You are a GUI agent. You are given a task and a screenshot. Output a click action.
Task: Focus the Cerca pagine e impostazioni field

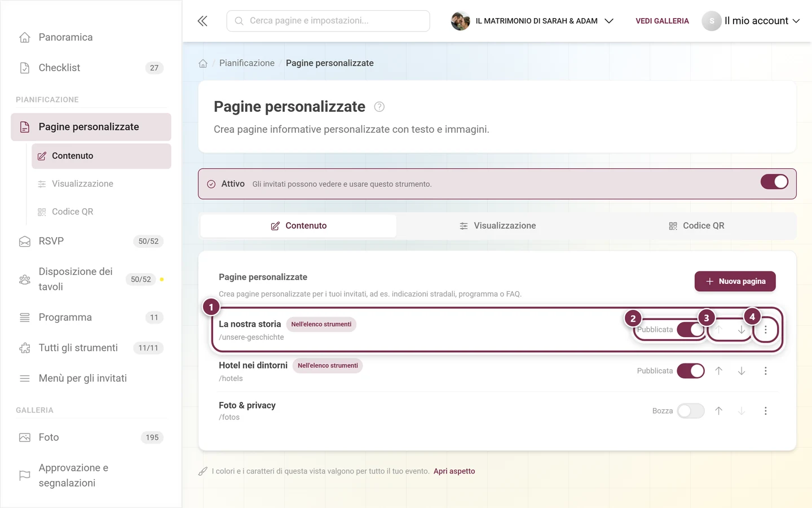pyautogui.click(x=328, y=21)
